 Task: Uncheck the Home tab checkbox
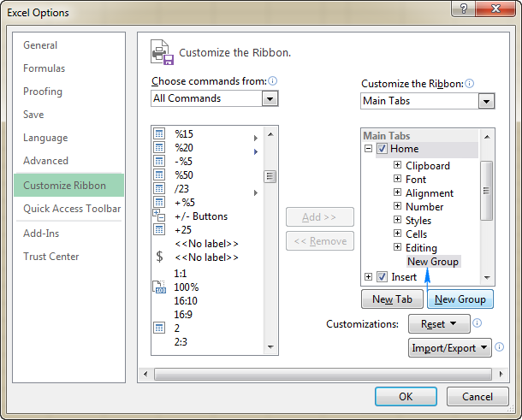382,149
